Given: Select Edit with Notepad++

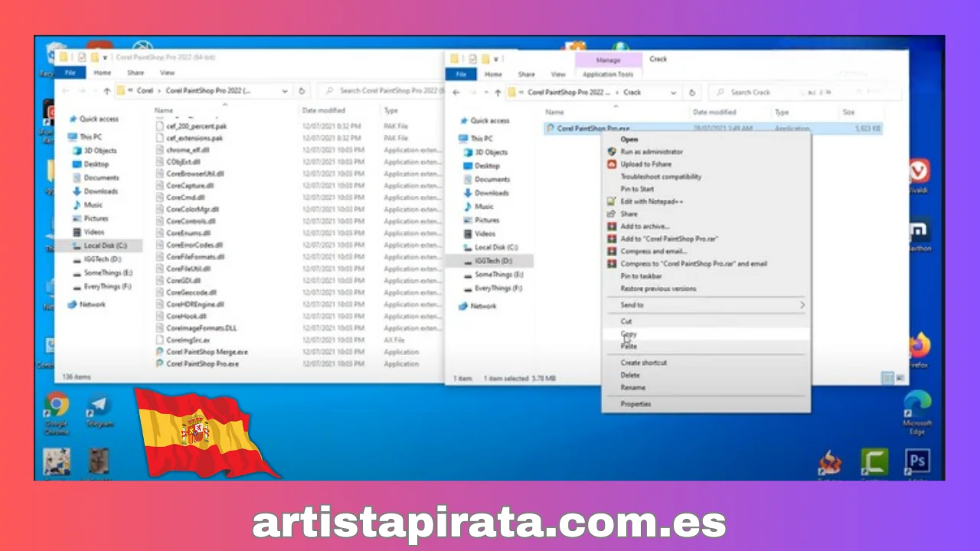Looking at the screenshot, I should point(652,201).
